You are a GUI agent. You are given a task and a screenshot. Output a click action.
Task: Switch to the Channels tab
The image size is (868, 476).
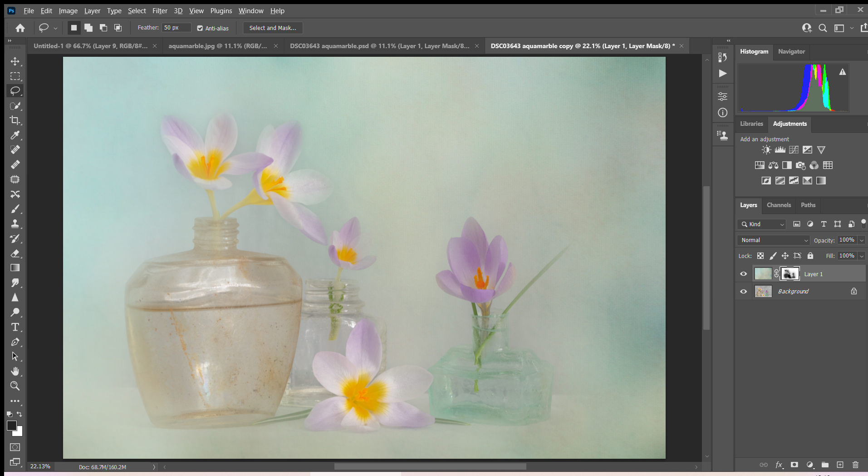778,205
